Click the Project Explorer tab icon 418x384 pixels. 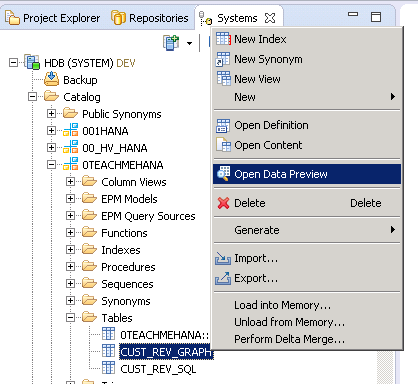[12, 17]
